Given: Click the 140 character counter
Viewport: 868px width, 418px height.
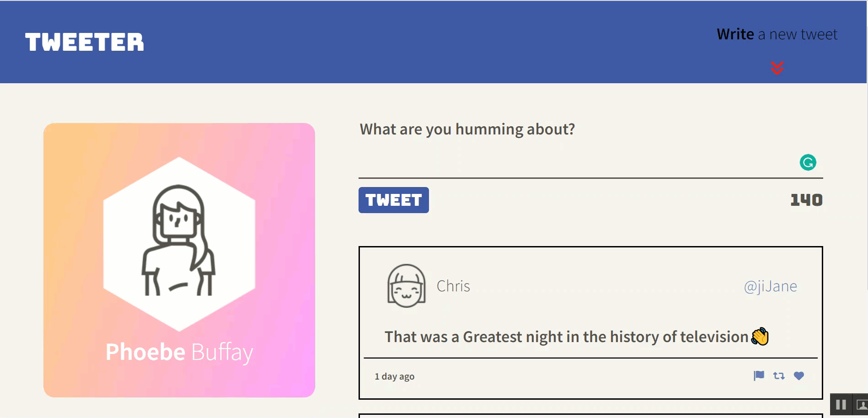Looking at the screenshot, I should click(x=807, y=200).
